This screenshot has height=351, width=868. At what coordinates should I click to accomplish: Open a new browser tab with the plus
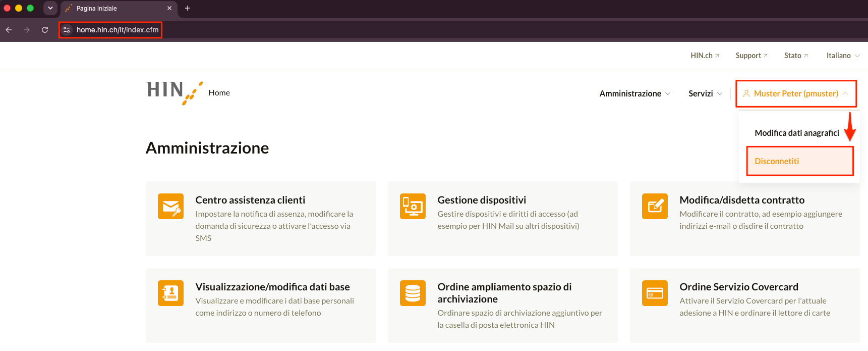(x=188, y=8)
